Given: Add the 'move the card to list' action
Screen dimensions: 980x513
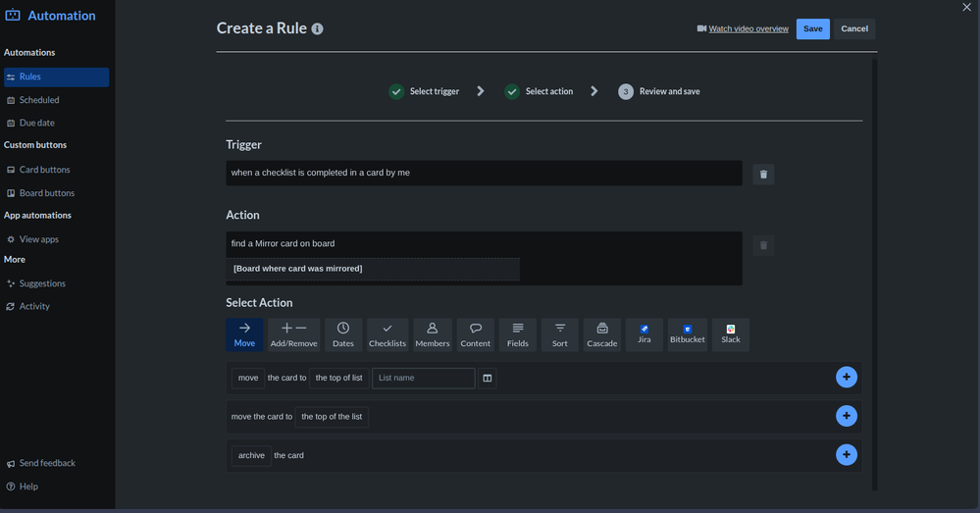Looking at the screenshot, I should (847, 377).
